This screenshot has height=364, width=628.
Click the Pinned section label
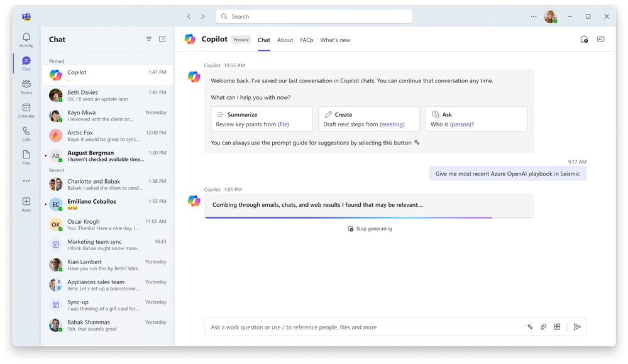tap(57, 61)
